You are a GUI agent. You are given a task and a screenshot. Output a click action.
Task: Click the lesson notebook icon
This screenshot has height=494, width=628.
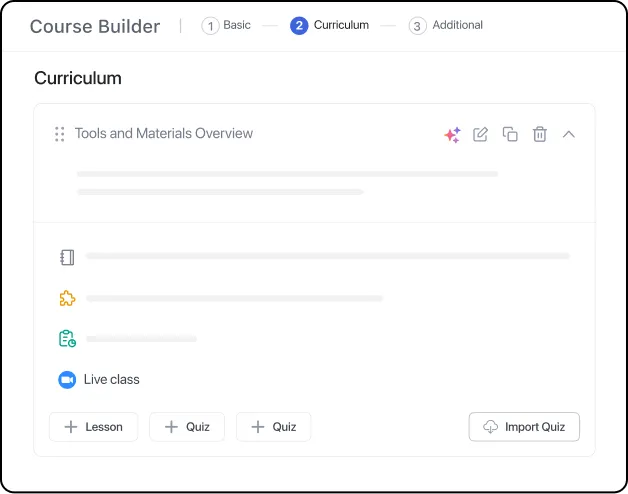coord(67,257)
